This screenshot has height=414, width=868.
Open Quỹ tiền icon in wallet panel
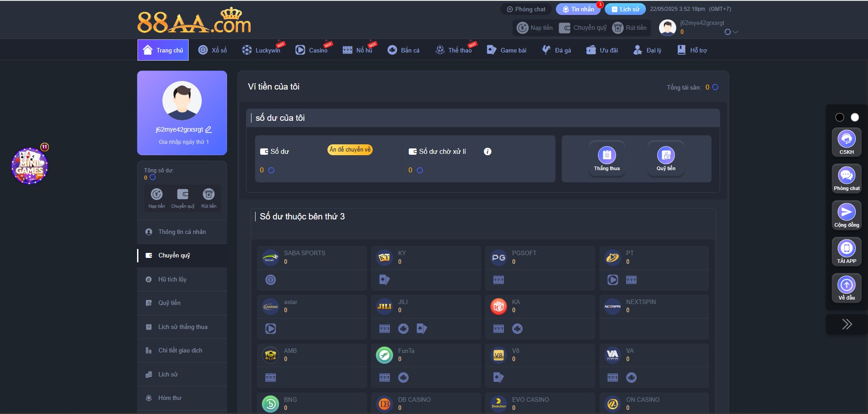pos(666,159)
